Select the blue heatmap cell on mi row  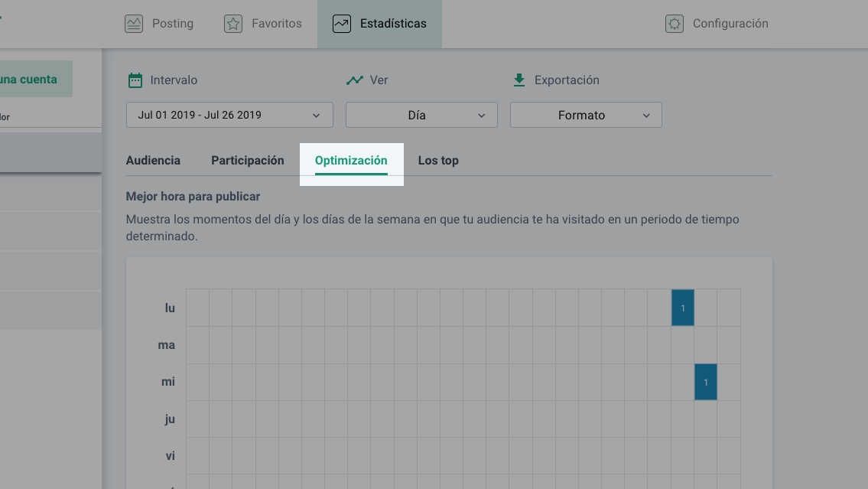point(705,382)
